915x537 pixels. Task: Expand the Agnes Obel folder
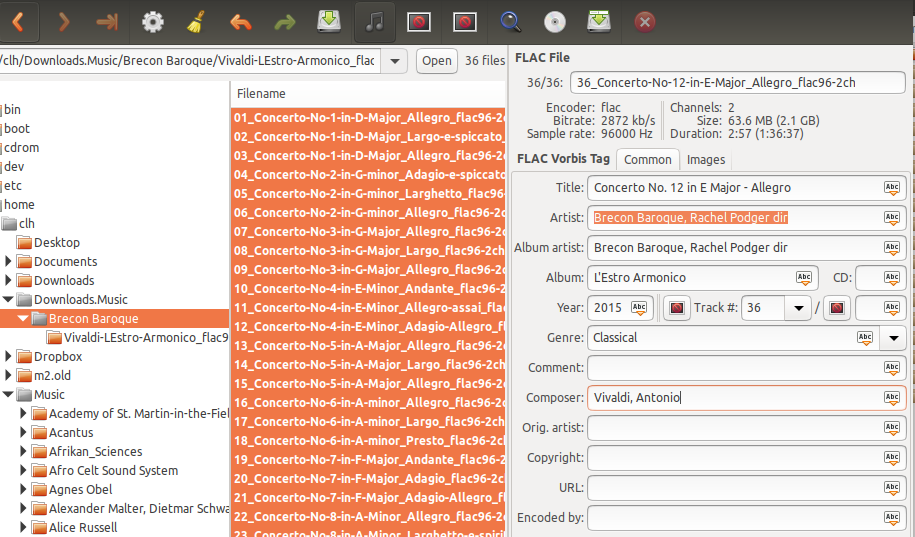[x=23, y=489]
